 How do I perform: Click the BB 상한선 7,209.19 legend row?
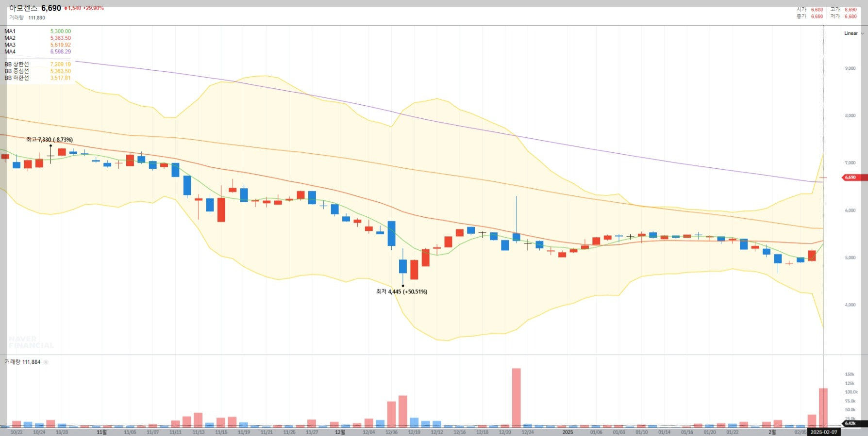point(37,64)
